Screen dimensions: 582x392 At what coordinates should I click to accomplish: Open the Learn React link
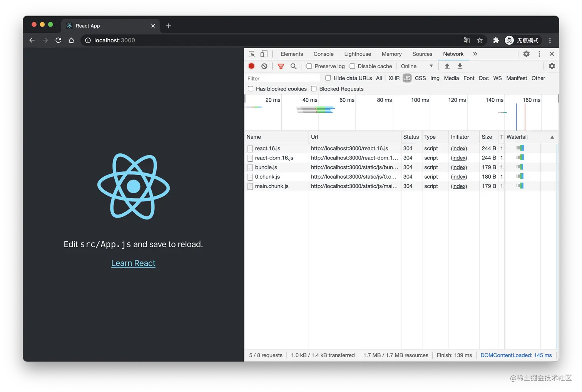[133, 263]
